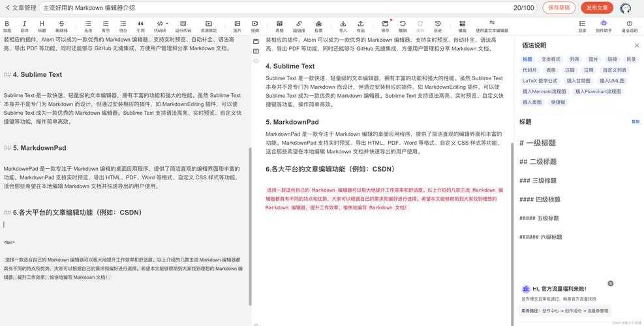Image resolution: width=644 pixels, height=326 pixels.
Task: Insert a blockquote (引用)
Action: [x=141, y=26]
